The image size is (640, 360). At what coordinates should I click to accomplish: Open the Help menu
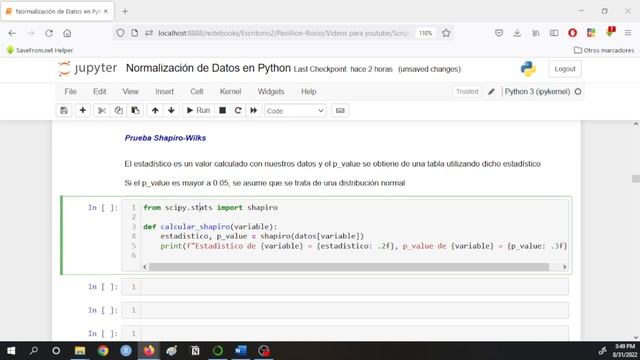pos(309,91)
